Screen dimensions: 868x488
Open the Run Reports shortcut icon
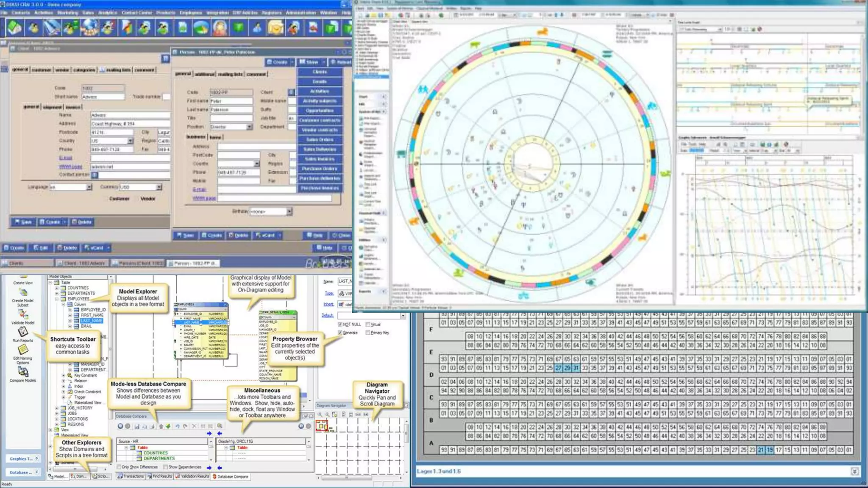[23, 332]
